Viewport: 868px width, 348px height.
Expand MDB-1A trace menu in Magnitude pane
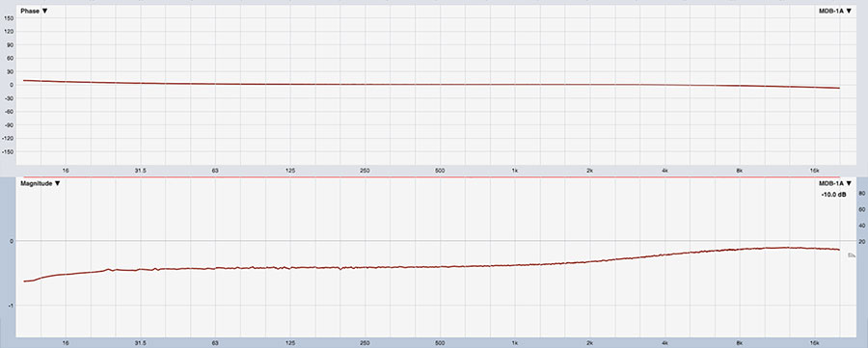[835, 183]
